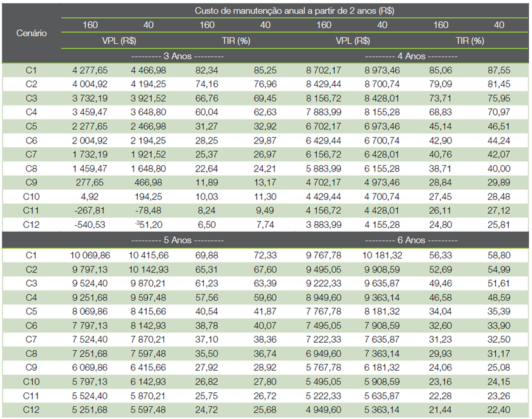Click the TIR value 22,40
The height and width of the screenshot is (419, 532).
pyautogui.click(x=499, y=410)
